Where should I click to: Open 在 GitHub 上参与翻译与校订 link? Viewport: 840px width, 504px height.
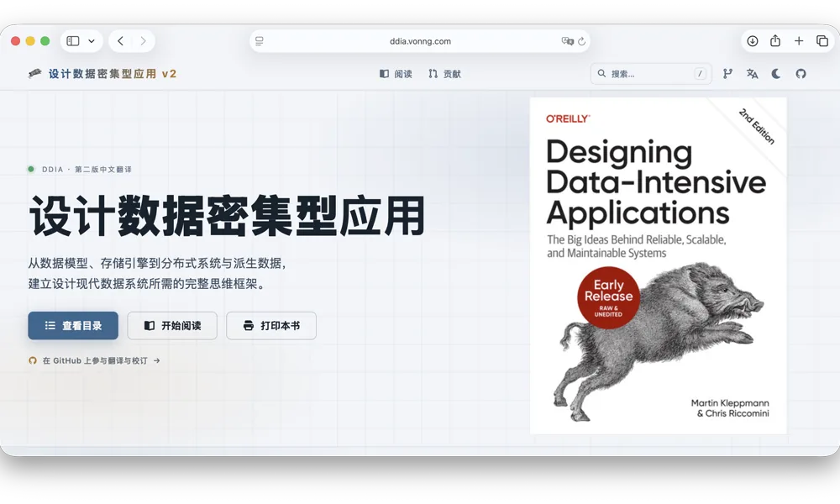[x=94, y=361]
